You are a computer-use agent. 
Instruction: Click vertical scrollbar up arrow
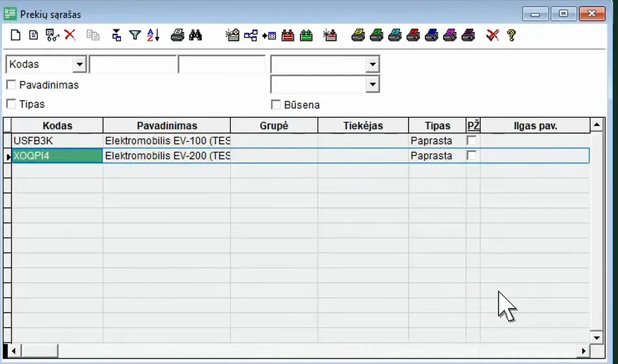tap(597, 125)
